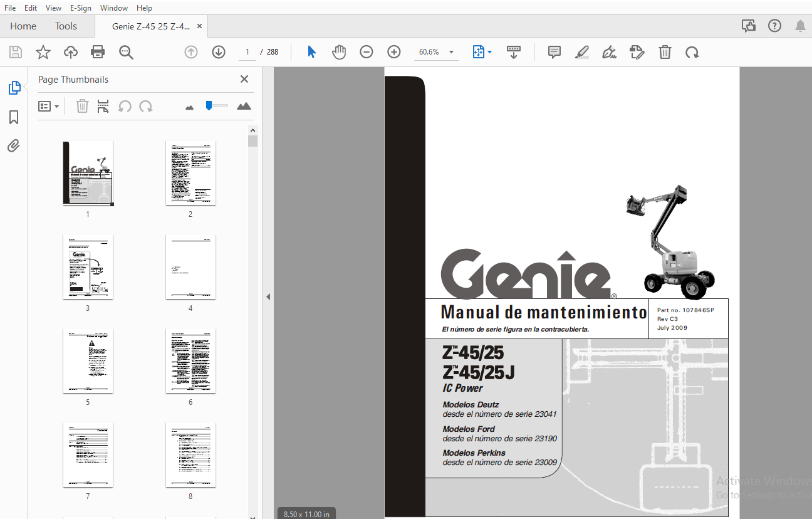Delete pages in thumbnails panel

[x=82, y=106]
